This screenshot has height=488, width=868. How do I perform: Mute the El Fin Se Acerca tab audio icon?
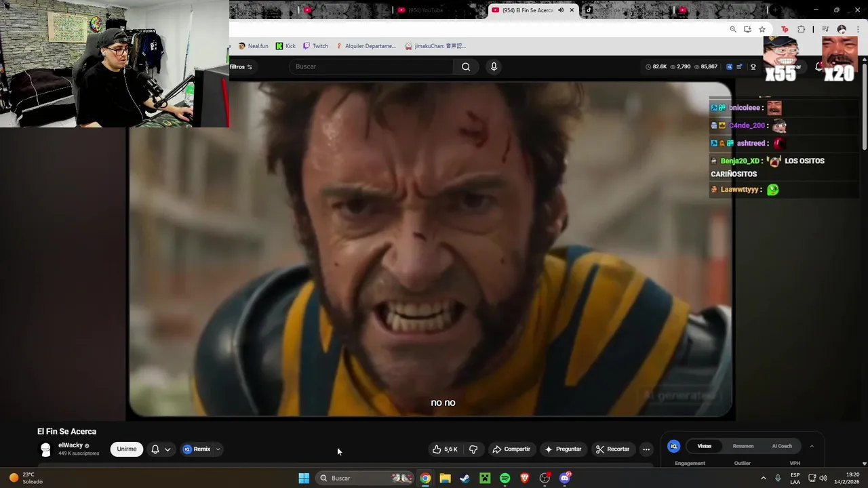561,10
